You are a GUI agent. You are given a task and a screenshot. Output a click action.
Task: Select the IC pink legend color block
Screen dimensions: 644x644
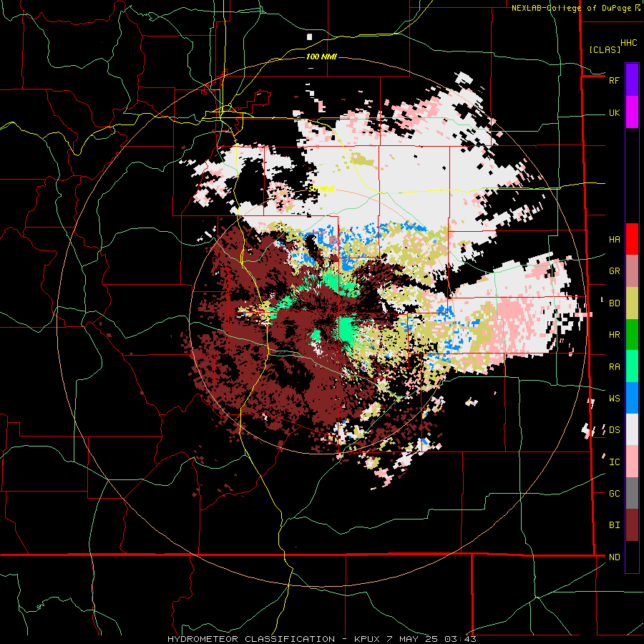[632, 462]
